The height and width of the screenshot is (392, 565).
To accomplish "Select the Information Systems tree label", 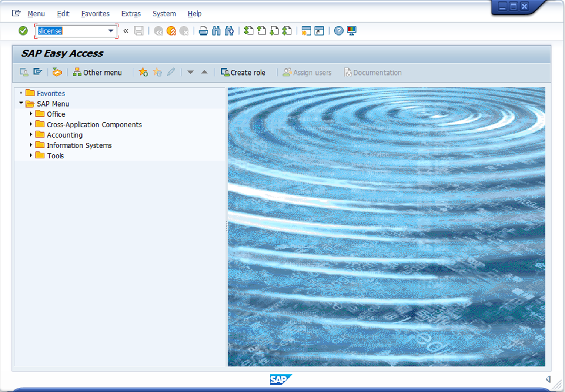I will (x=79, y=145).
